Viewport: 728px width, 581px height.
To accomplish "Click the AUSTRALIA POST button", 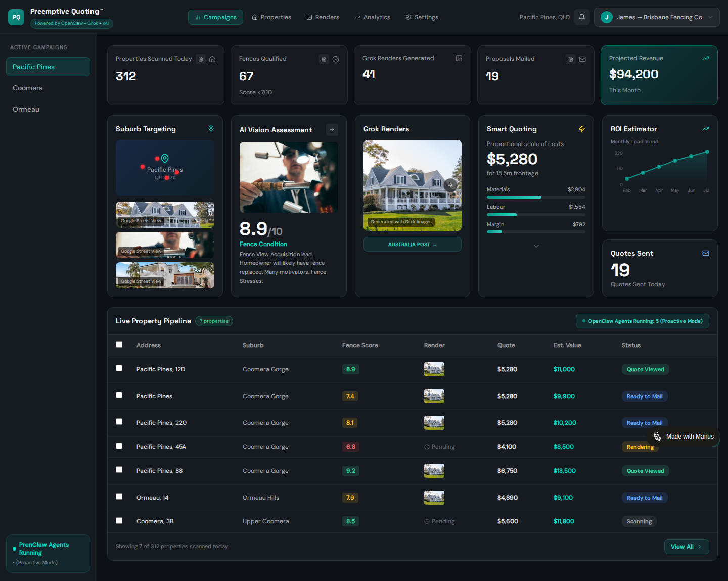I will 413,245.
